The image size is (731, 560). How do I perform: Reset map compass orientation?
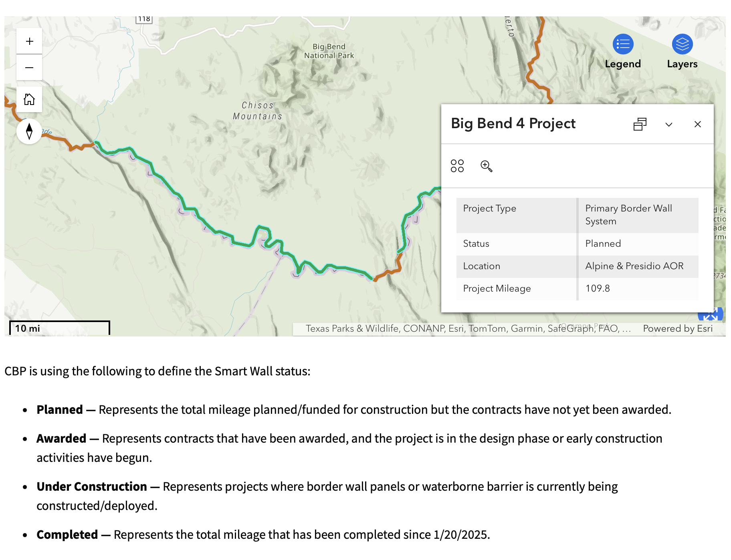[x=29, y=131]
